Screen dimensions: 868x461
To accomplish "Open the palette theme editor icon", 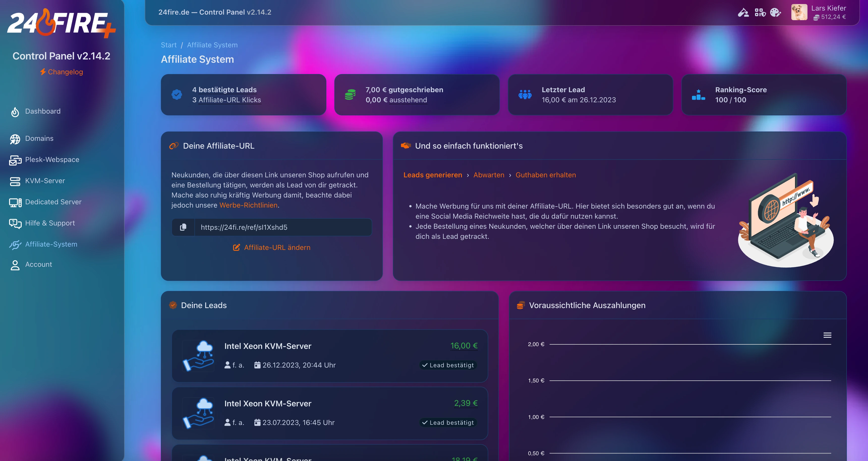I will (775, 12).
